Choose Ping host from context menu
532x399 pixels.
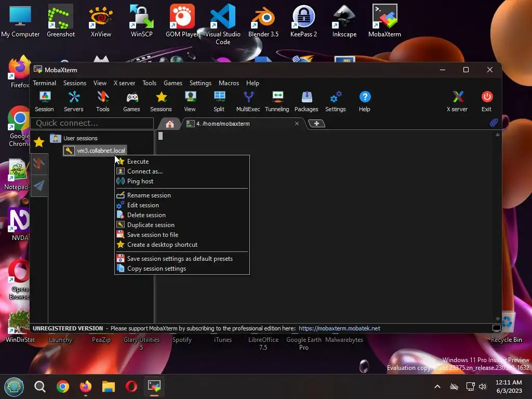[182, 181]
